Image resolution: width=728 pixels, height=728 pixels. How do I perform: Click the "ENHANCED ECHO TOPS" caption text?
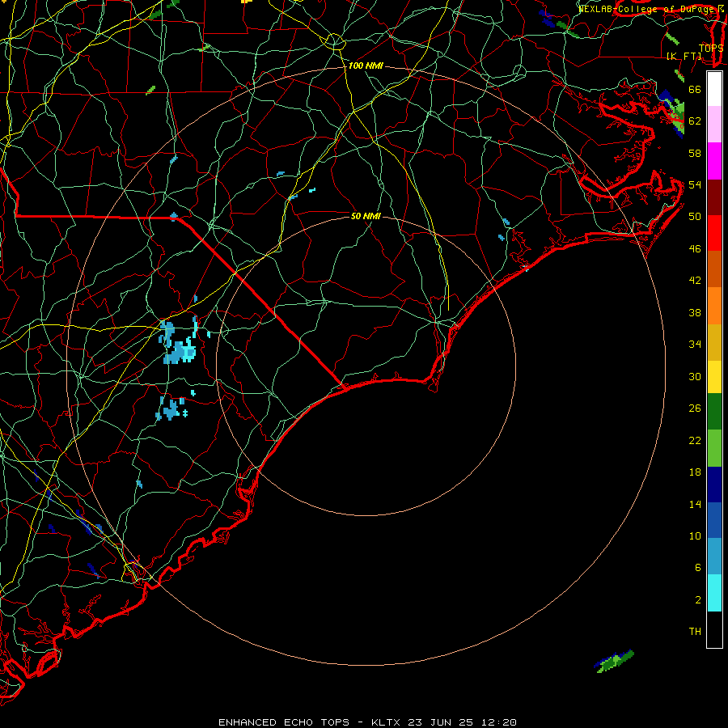tap(284, 722)
